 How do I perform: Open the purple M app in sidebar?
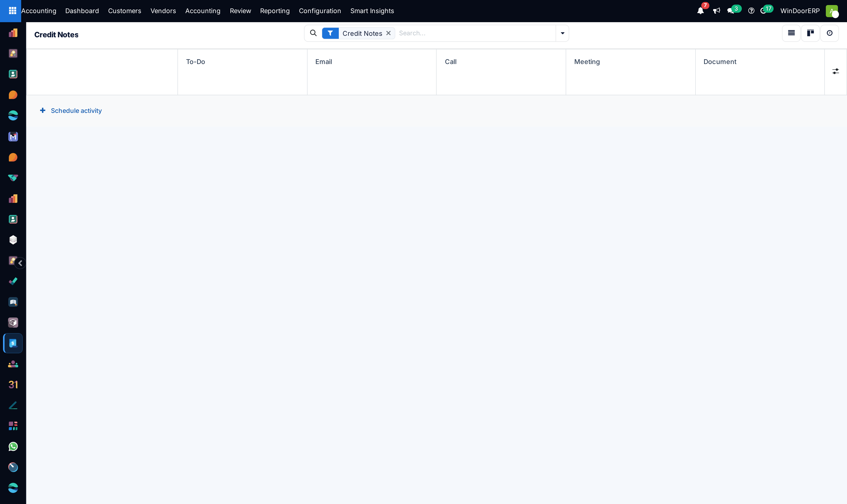[x=13, y=137]
